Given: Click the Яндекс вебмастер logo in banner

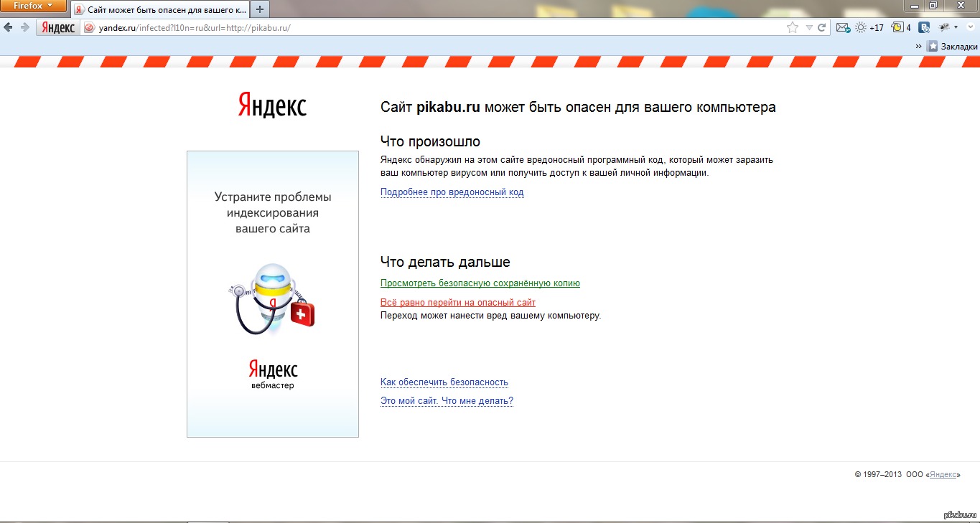Looking at the screenshot, I should pyautogui.click(x=273, y=374).
